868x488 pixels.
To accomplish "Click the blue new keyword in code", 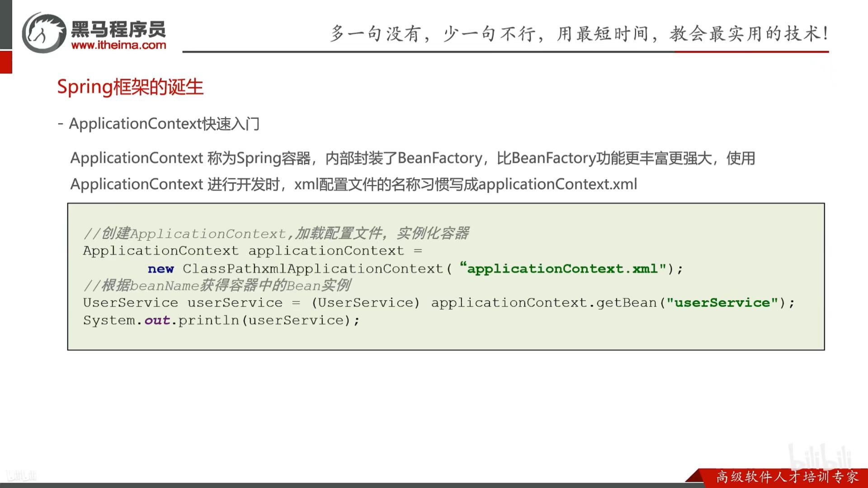I will click(x=160, y=269).
